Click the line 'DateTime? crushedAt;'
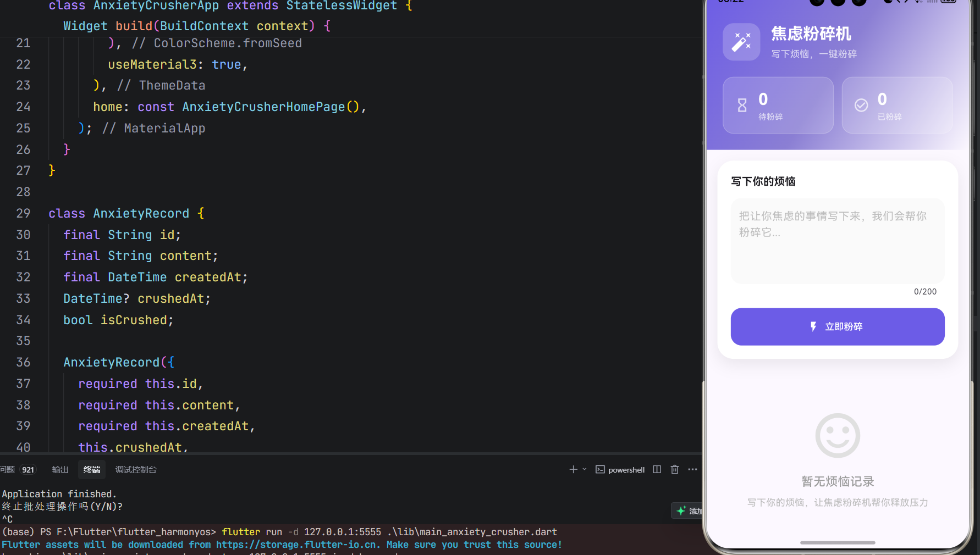Viewport: 980px width, 555px height. pos(137,298)
